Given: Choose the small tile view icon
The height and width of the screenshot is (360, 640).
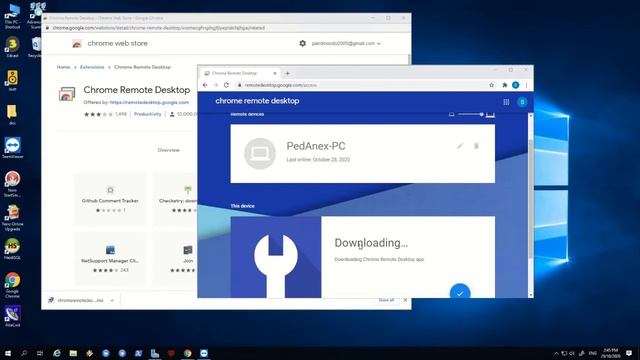Looking at the screenshot, I should (451, 114).
